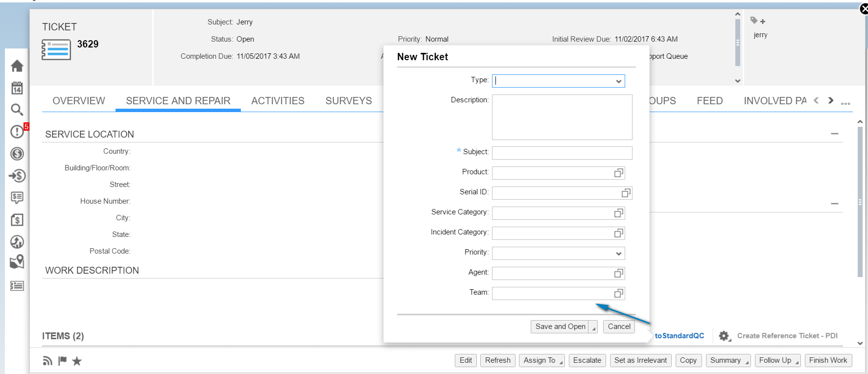Mark ticket as favorite with star icon
Screen dimensions: 868x374
point(77,361)
